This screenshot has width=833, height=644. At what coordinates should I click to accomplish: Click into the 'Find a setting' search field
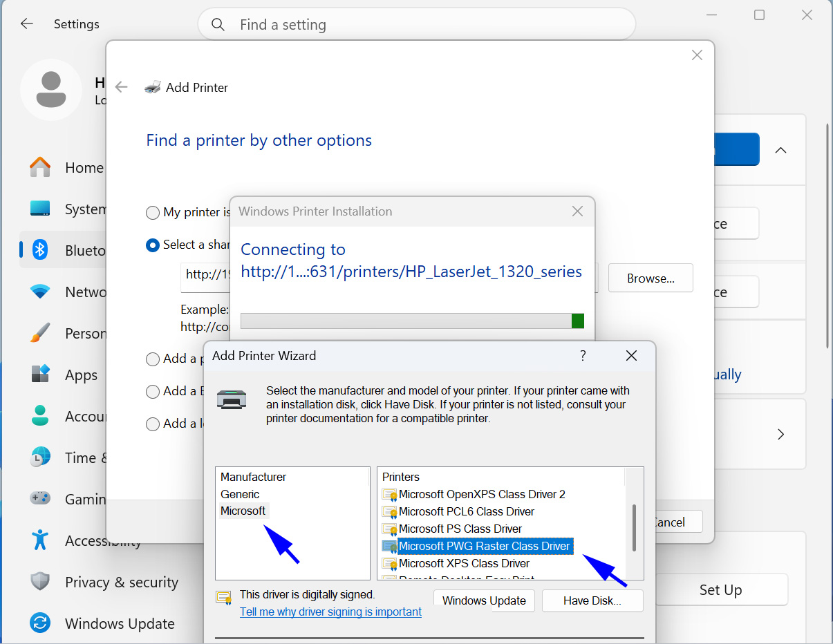pyautogui.click(x=429, y=25)
